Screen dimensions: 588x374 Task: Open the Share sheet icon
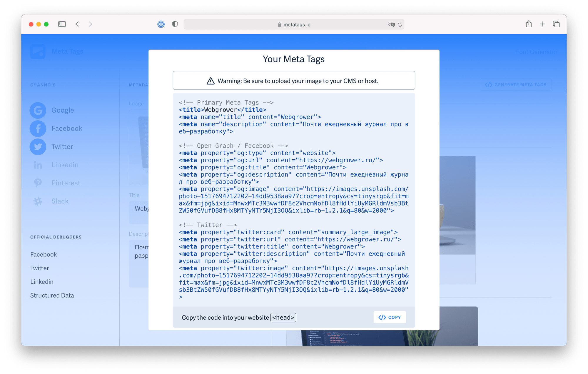coord(529,24)
